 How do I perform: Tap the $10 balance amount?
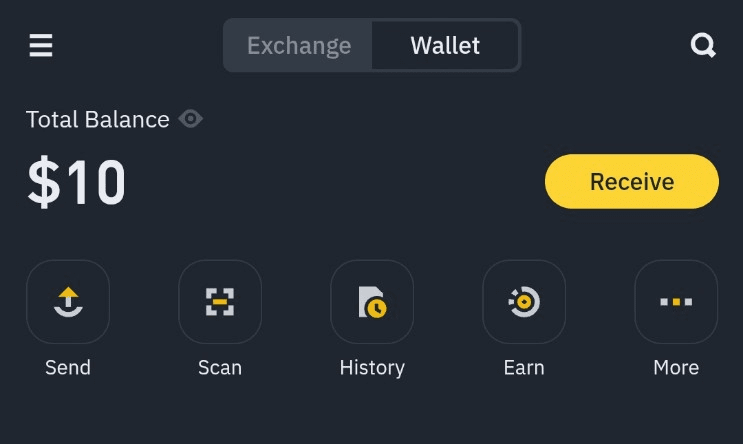pos(77,183)
